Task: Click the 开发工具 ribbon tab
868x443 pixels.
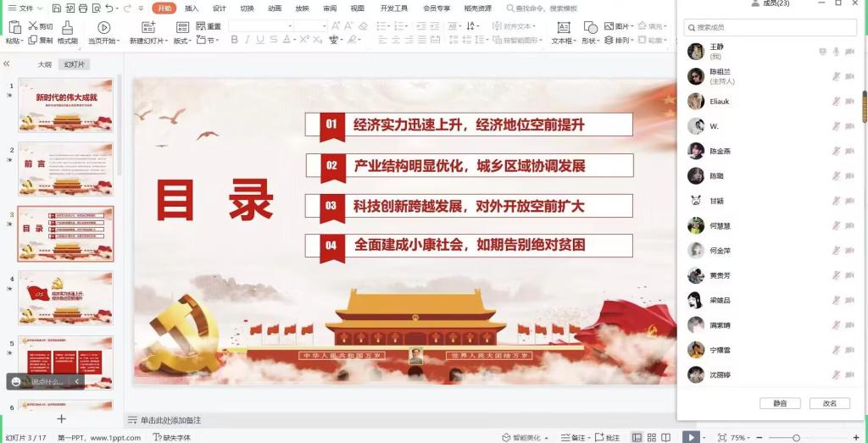Action: (x=394, y=8)
